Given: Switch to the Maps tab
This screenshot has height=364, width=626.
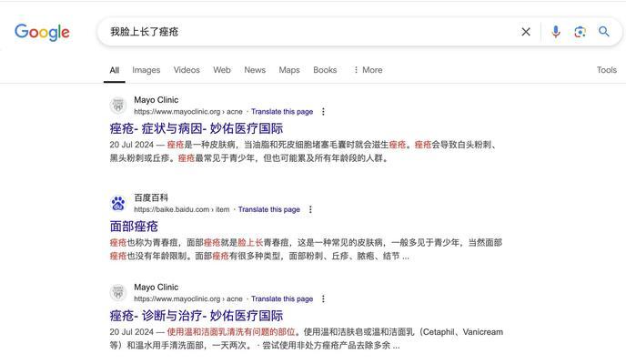Looking at the screenshot, I should [x=289, y=70].
